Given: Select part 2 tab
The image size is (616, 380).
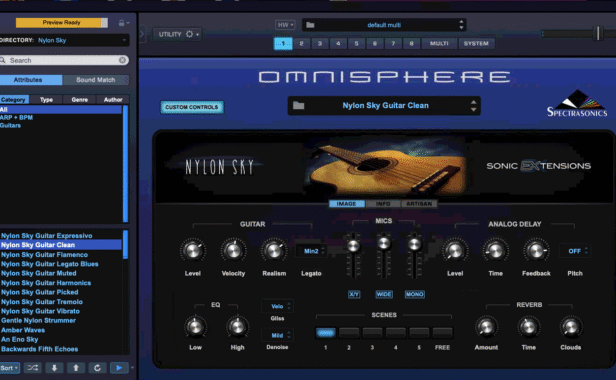Looking at the screenshot, I should click(301, 43).
